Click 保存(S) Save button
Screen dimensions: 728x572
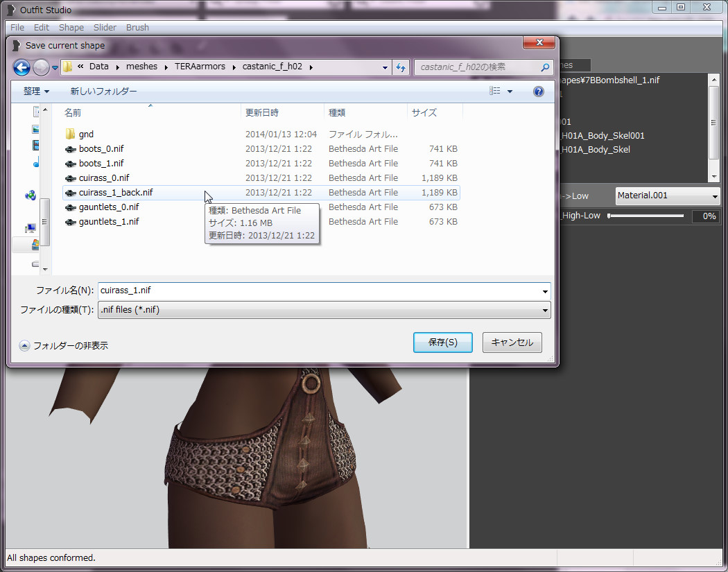(x=442, y=343)
